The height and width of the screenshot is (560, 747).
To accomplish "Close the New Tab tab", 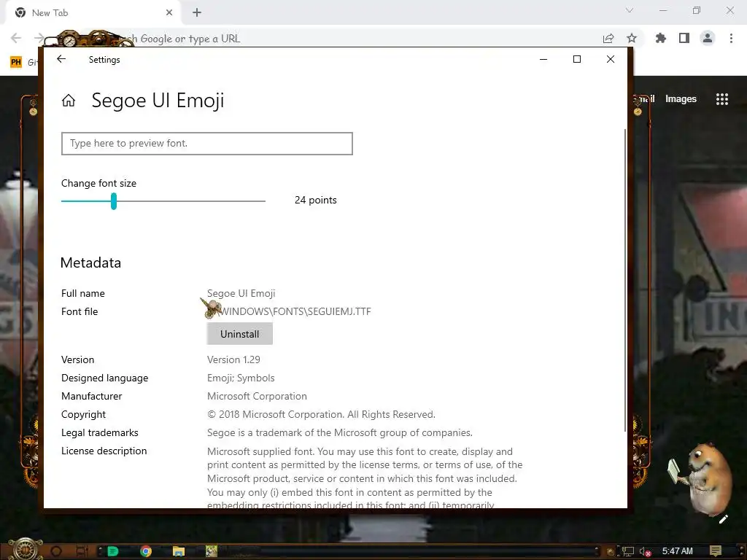I will pyautogui.click(x=169, y=13).
